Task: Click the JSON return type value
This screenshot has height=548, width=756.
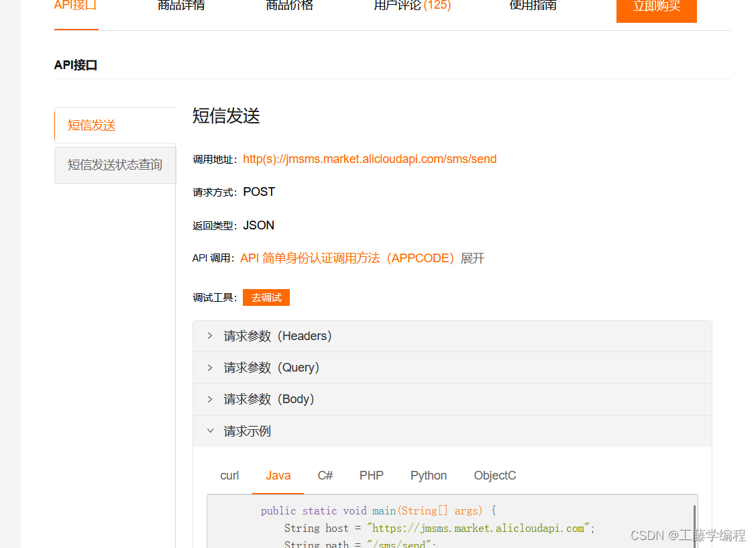Action: tap(258, 225)
